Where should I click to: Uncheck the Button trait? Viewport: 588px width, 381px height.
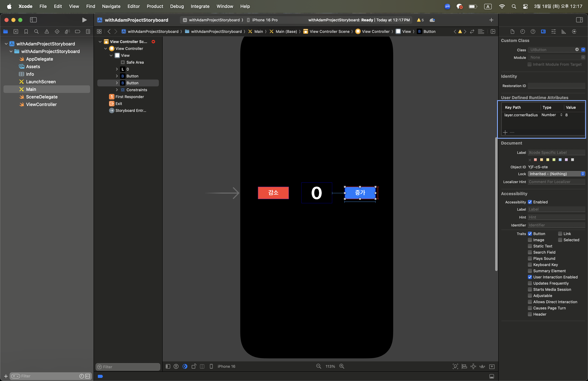pos(530,234)
